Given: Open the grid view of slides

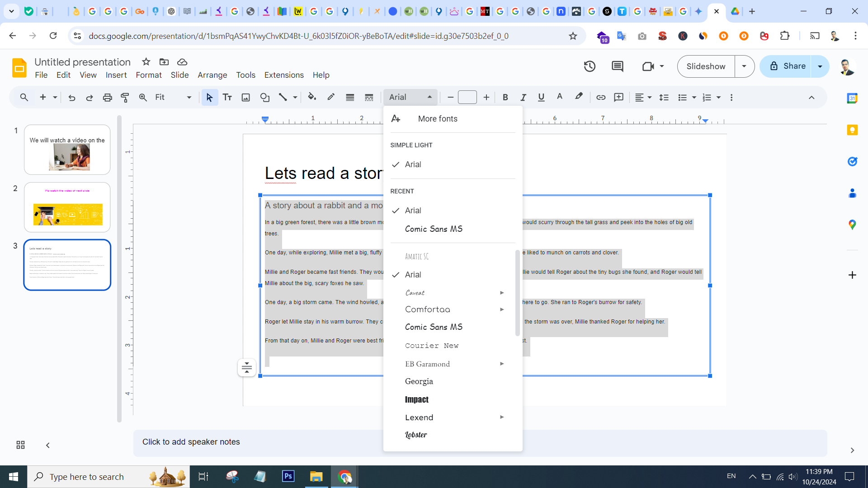Looking at the screenshot, I should coord(20,445).
